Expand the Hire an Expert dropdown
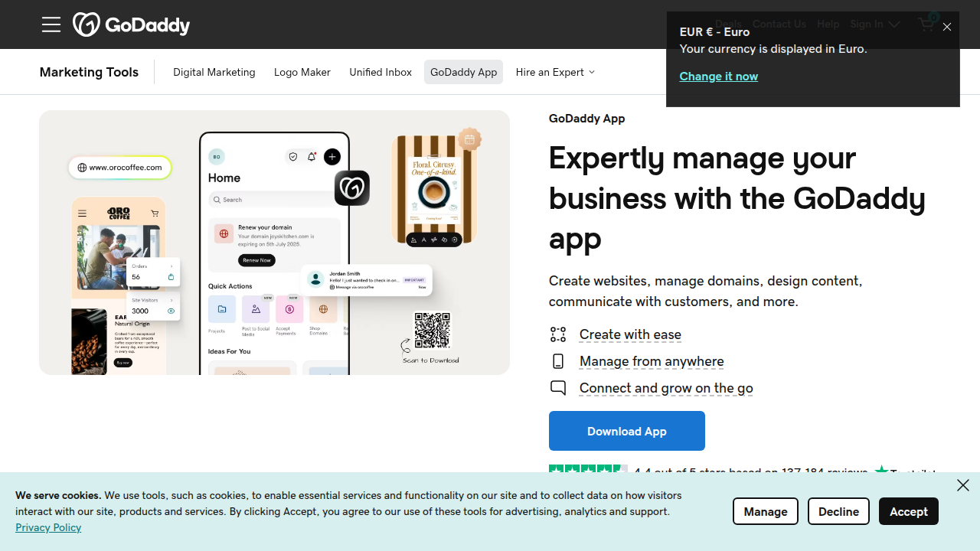This screenshot has width=980, height=551. tap(555, 72)
